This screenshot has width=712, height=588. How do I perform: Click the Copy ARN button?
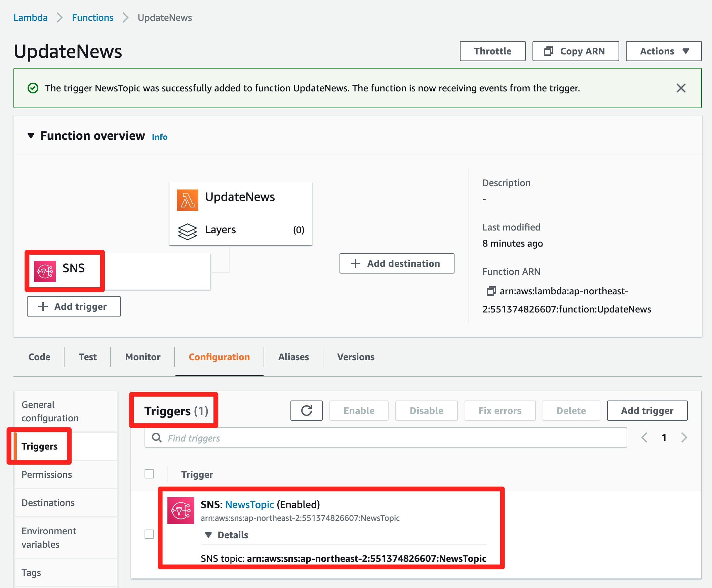point(576,51)
